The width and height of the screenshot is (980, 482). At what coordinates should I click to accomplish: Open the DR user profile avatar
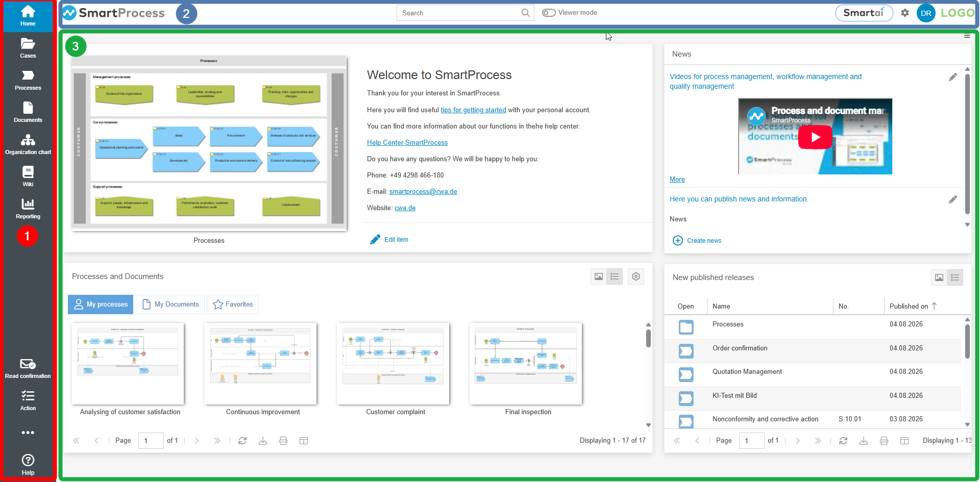coord(926,13)
